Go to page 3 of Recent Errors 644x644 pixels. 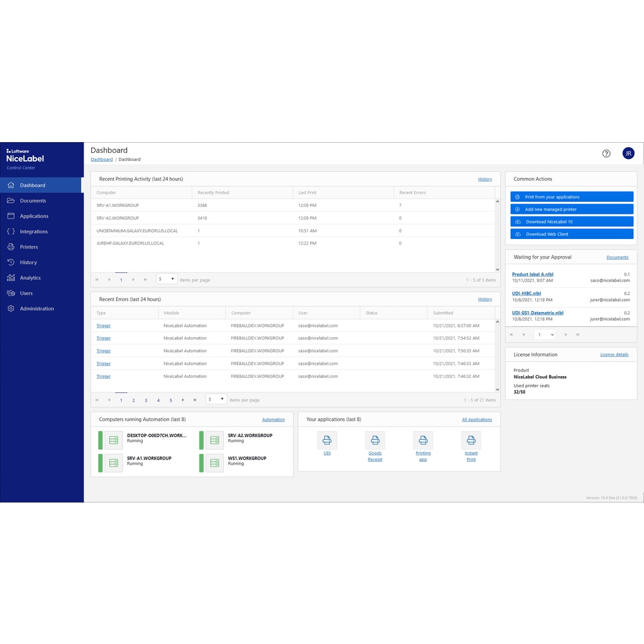click(x=146, y=400)
